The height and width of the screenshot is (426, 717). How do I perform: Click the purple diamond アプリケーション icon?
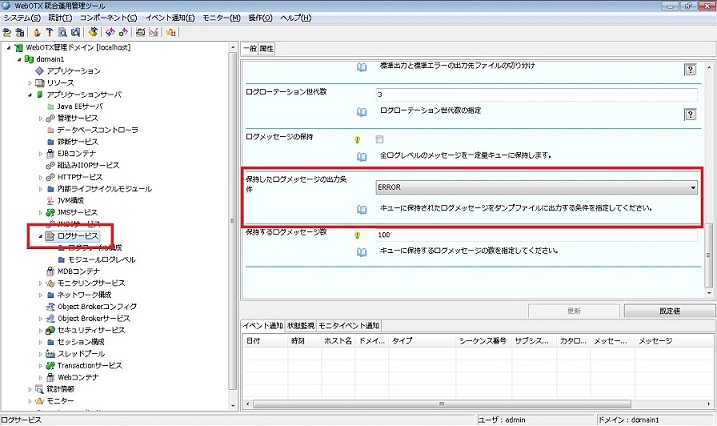coord(40,71)
